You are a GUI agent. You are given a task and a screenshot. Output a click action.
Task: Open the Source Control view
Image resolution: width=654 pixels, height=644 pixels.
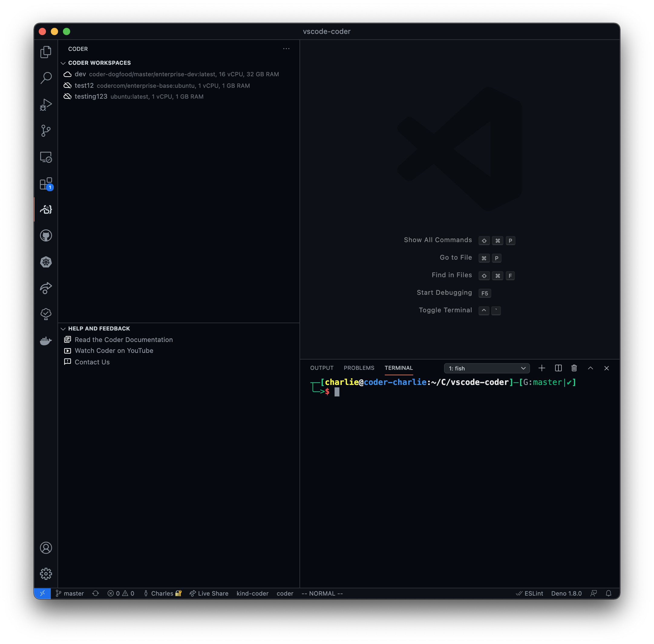tap(46, 130)
